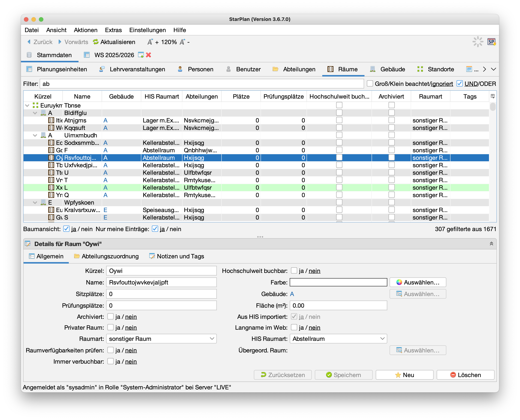Screen dimensions: 520x420
Task: Open the HIS Raumart dropdown
Action: click(x=338, y=339)
